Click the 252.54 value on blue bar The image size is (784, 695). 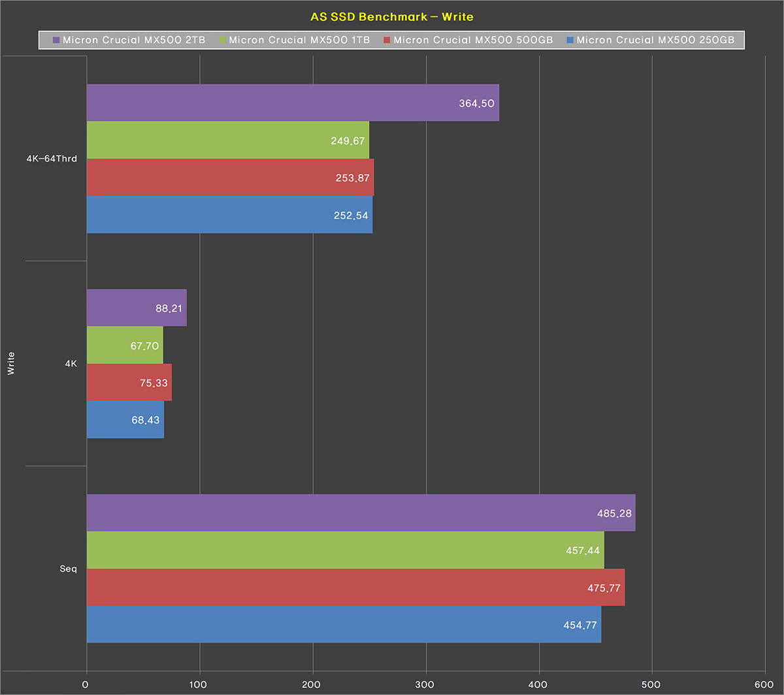pyautogui.click(x=351, y=215)
